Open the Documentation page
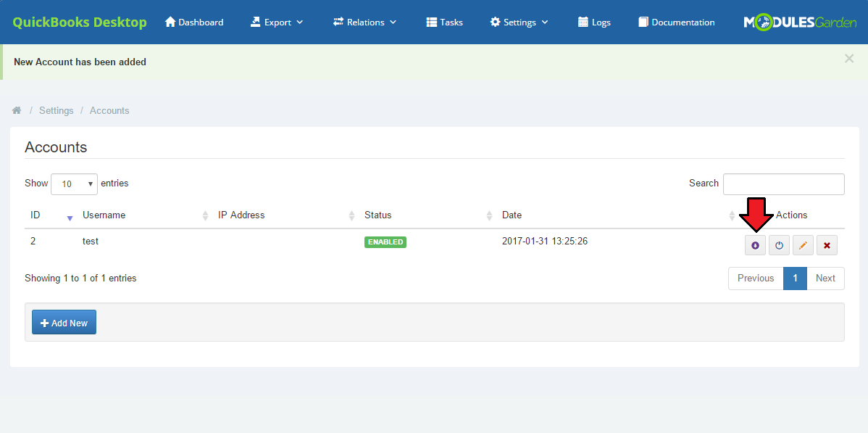This screenshot has width=868, height=433. (677, 22)
